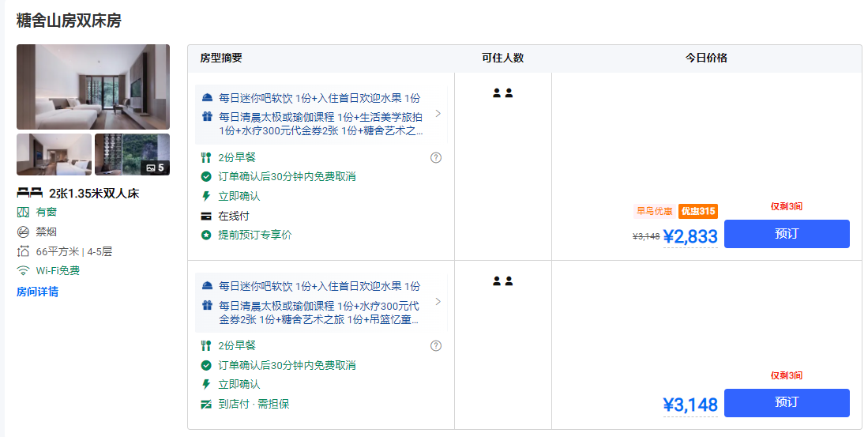The height and width of the screenshot is (437, 868).
Task: Click the Wi-Fi免费 icon
Action: pyautogui.click(x=23, y=270)
